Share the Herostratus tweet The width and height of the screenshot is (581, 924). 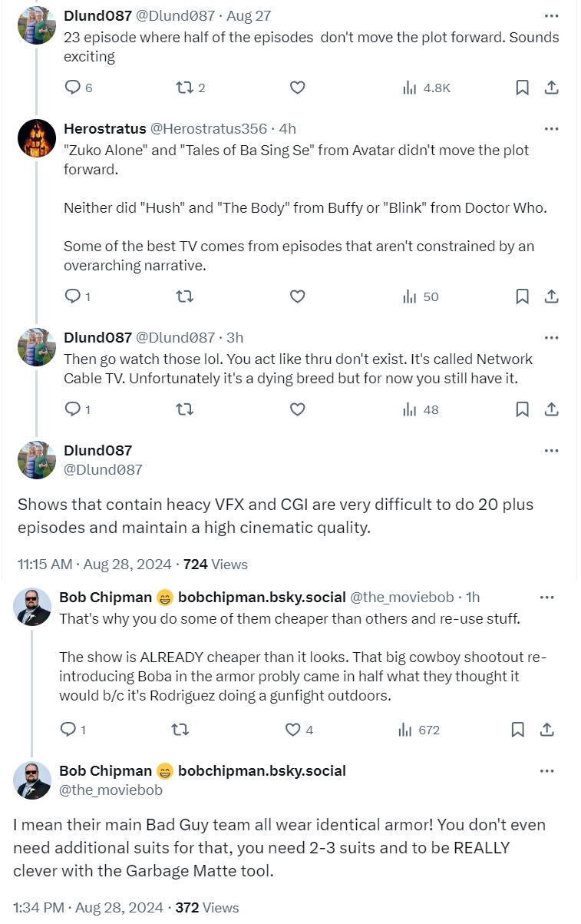pyautogui.click(x=551, y=296)
